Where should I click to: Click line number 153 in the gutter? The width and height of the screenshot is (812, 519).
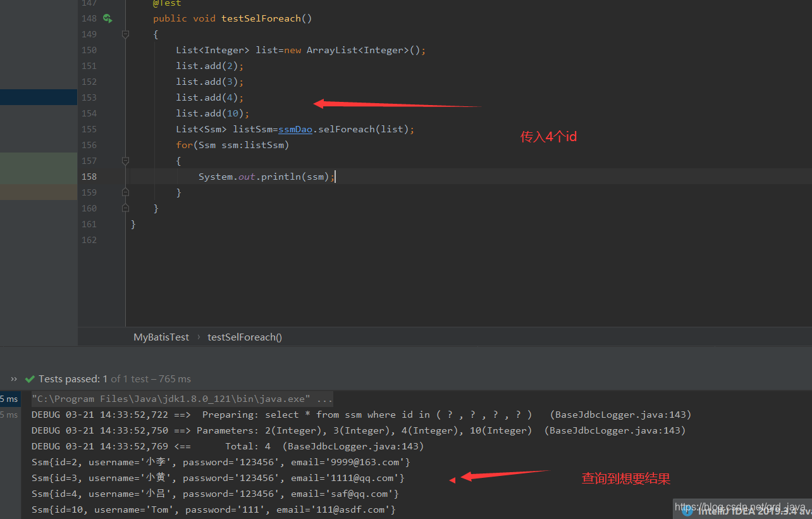(x=89, y=97)
